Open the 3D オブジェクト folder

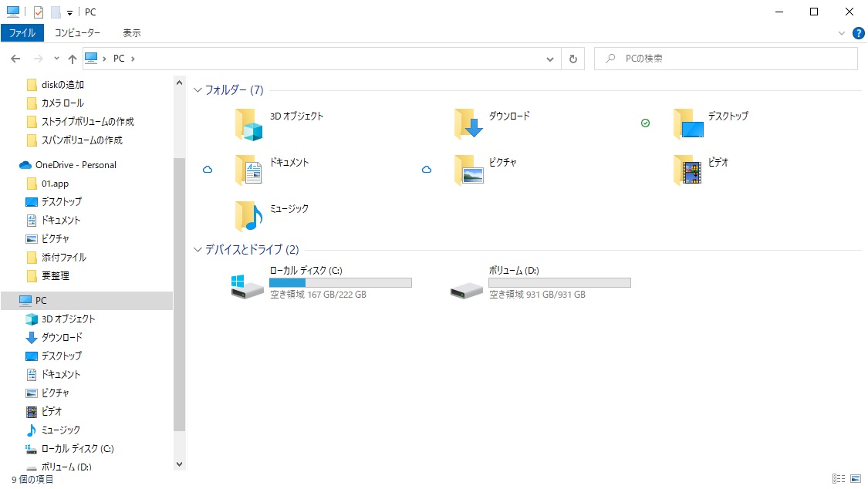tap(248, 123)
